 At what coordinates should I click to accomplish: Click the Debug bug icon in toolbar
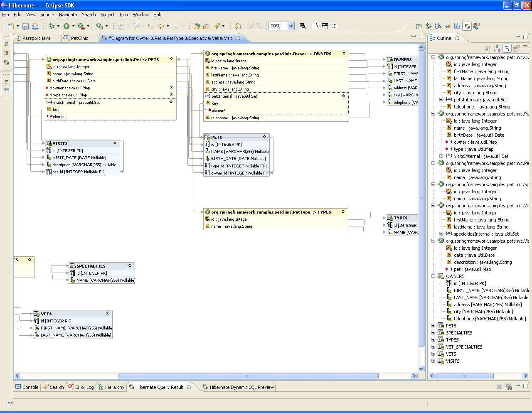tap(52, 26)
